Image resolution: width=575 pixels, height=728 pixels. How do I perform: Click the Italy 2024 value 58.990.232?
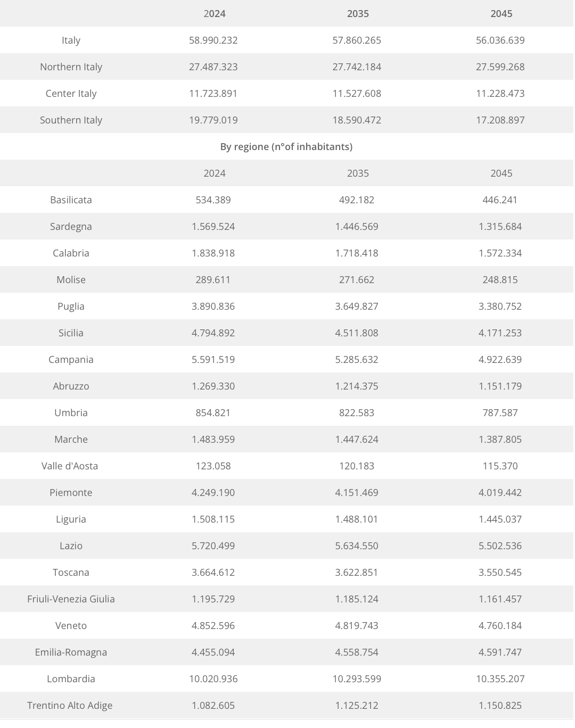point(213,40)
